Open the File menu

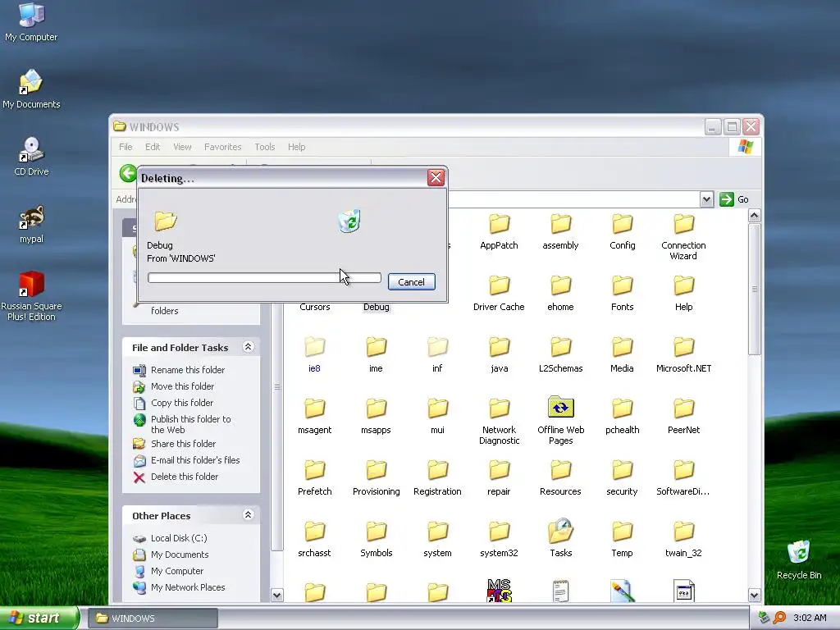(126, 147)
